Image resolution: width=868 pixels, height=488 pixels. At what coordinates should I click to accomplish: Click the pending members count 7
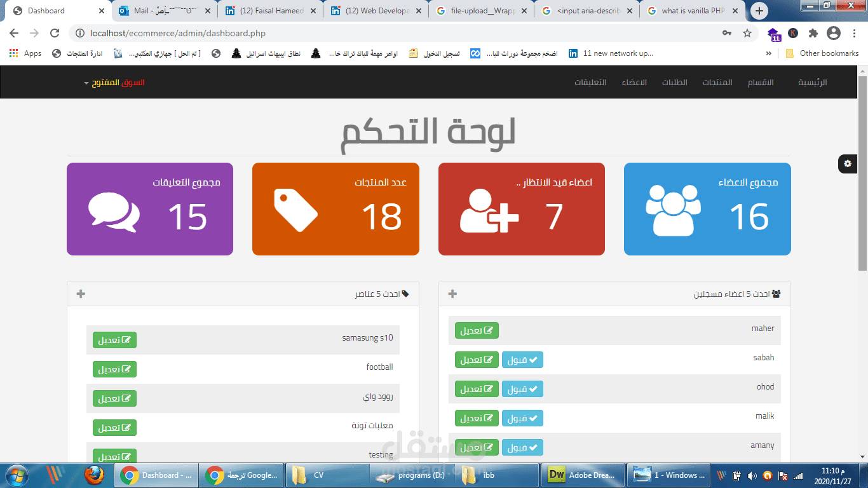click(554, 216)
